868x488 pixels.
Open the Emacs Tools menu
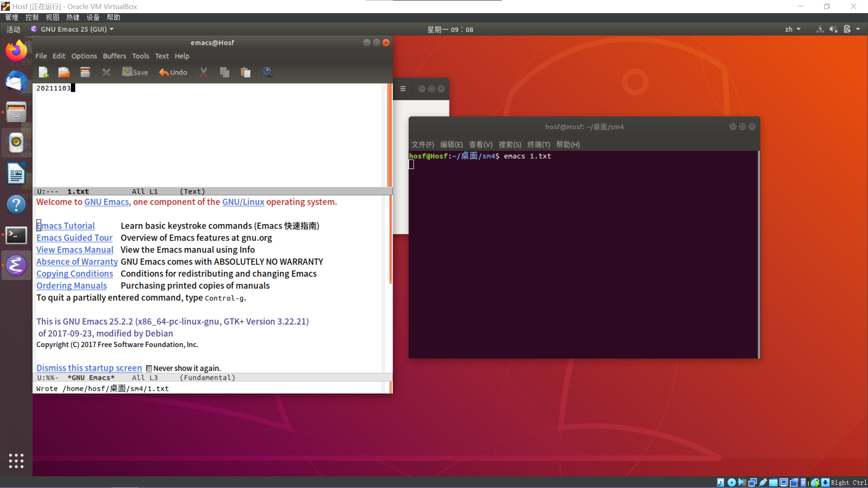[x=141, y=56]
